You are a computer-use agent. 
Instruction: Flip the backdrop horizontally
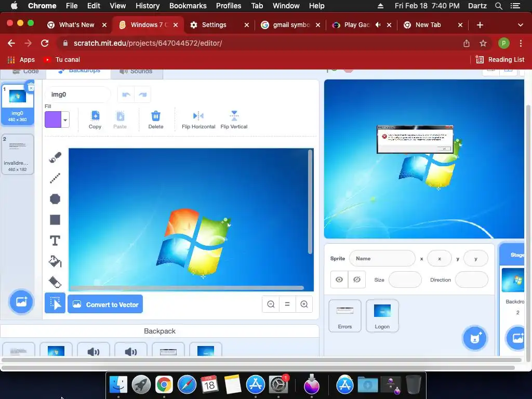(198, 120)
